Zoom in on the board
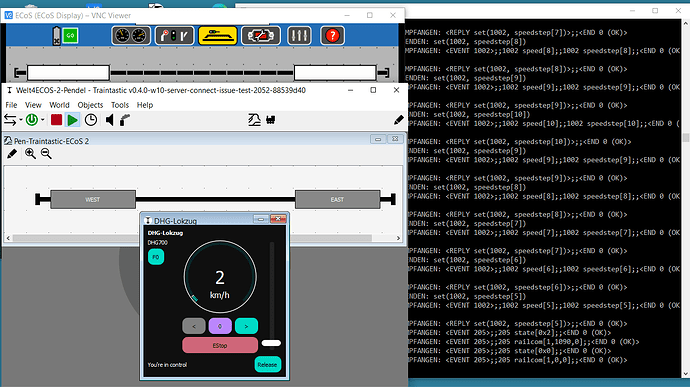This screenshot has width=690, height=387. pos(30,154)
